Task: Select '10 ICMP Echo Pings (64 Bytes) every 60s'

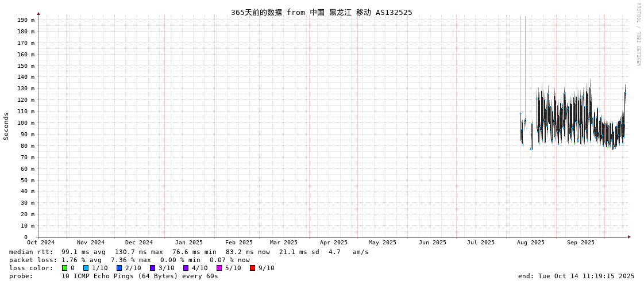Action: (140, 276)
